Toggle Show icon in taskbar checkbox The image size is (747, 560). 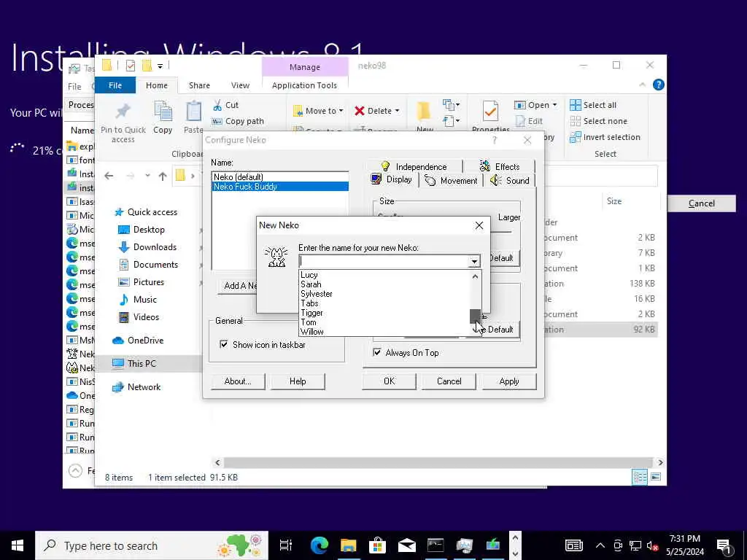coord(223,344)
